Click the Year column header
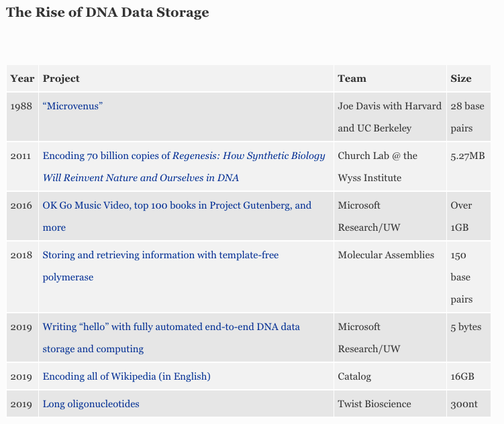The image size is (504, 424). tap(22, 78)
